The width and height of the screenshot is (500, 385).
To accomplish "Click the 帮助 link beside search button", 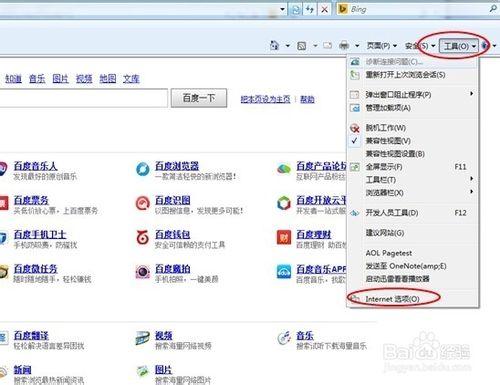I will pos(307,99).
